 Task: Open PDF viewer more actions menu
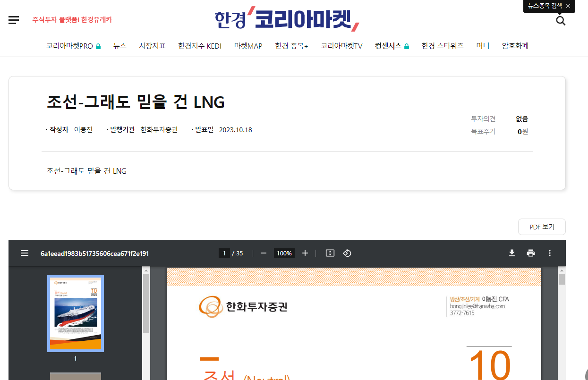pyautogui.click(x=550, y=253)
